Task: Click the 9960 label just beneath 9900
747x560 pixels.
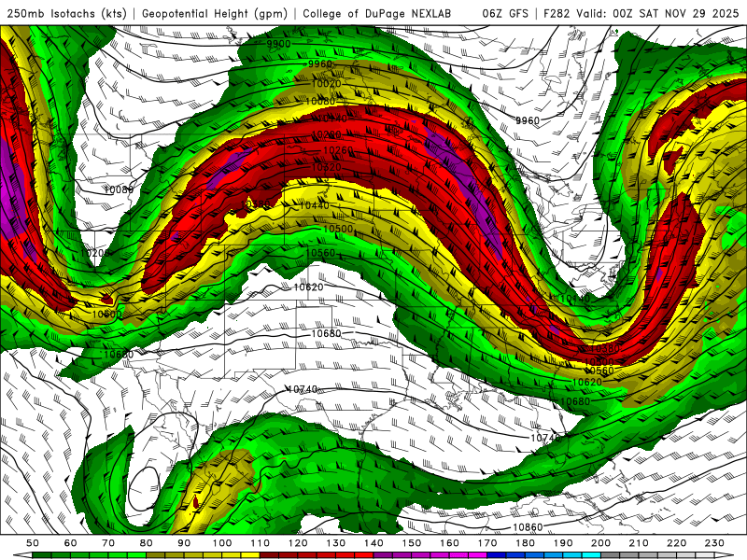Action: 319,63
